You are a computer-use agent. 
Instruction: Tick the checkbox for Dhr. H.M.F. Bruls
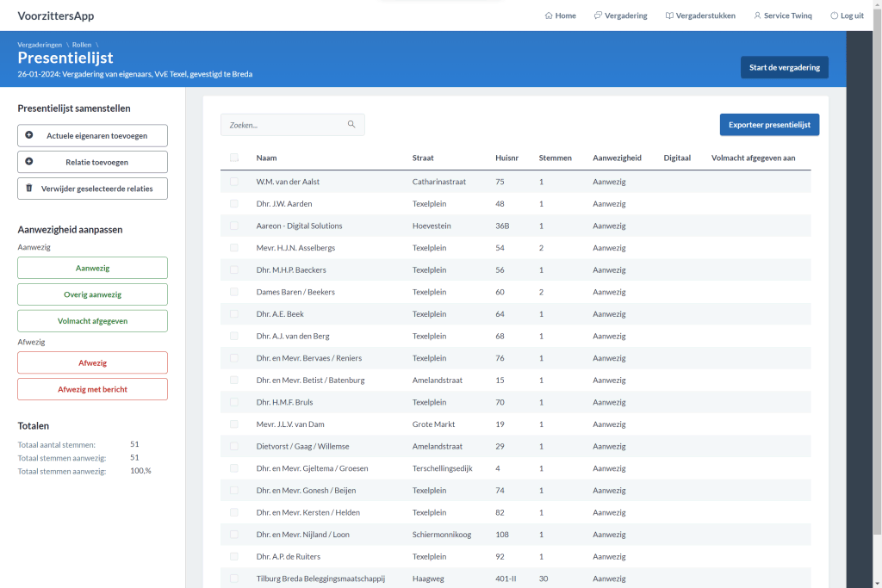tap(234, 402)
